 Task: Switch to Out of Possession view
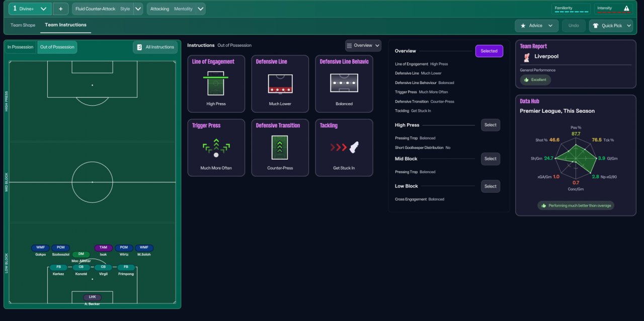tap(57, 47)
